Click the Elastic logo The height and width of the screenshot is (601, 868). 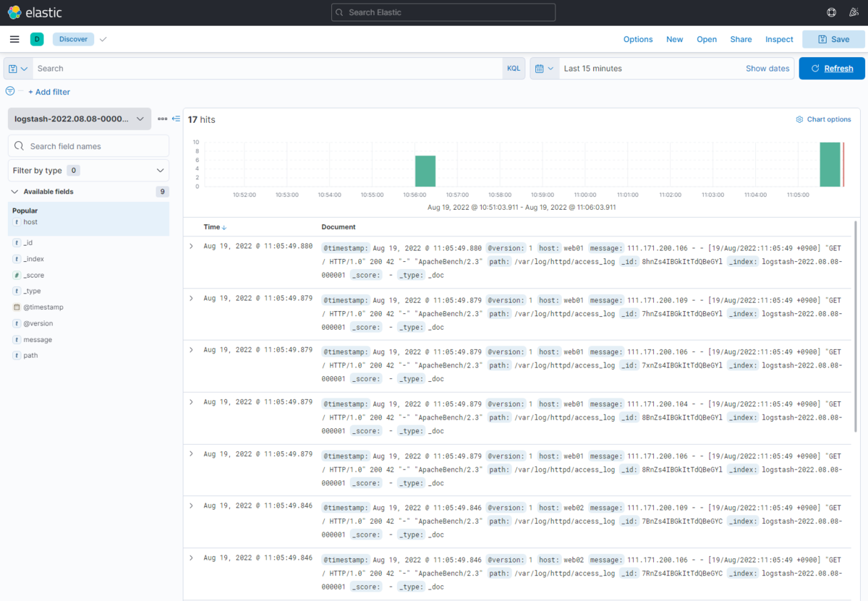pyautogui.click(x=35, y=12)
